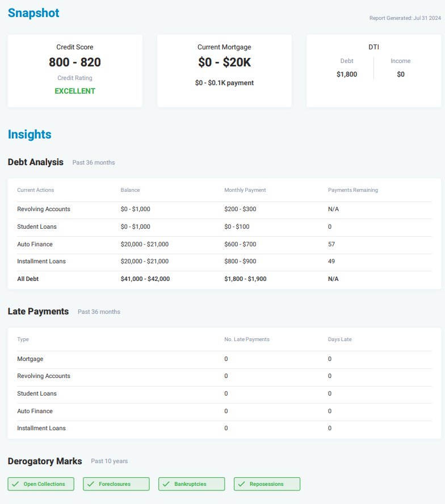
Task: Click the Late Payments section heading
Action: [38, 312]
